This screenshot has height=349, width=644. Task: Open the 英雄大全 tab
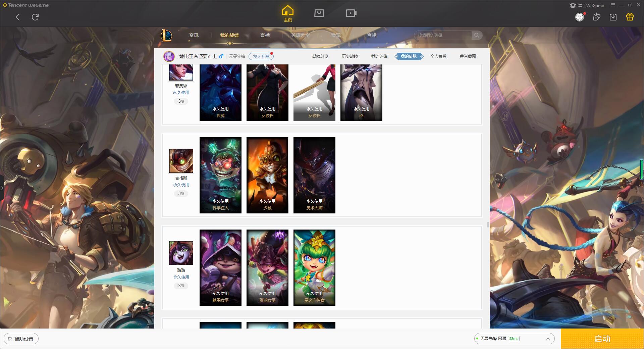tap(301, 35)
